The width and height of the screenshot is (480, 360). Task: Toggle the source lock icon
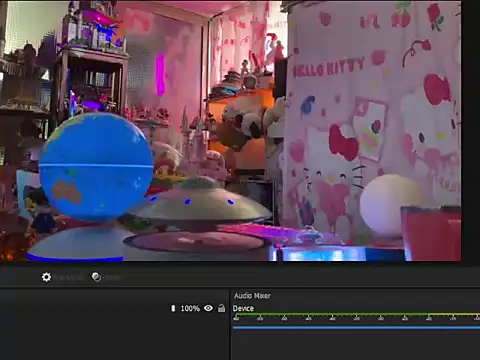click(x=221, y=308)
